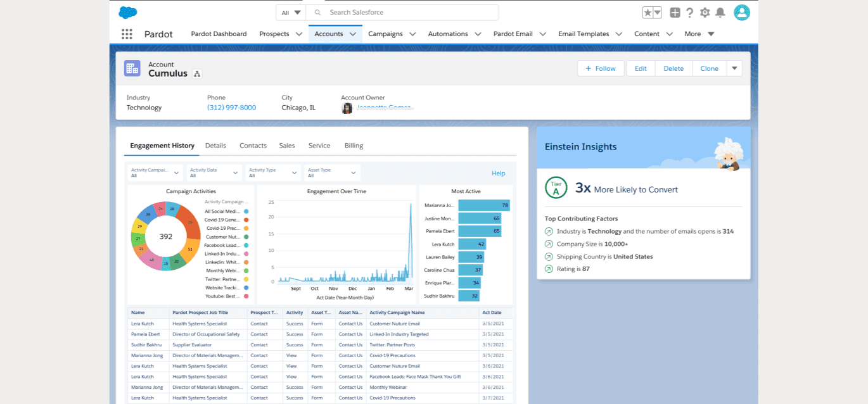Open the Favorites star icon
This screenshot has width=868, height=404.
[648, 13]
